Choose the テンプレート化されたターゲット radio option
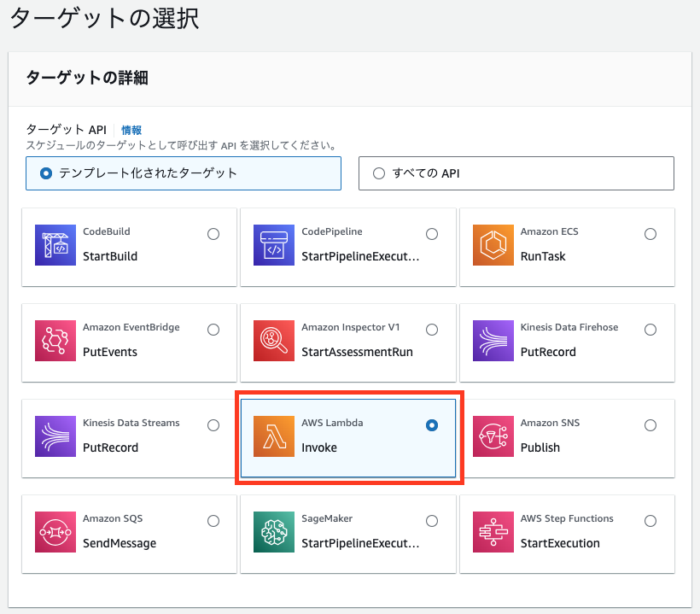The height and width of the screenshot is (614, 700). pyautogui.click(x=46, y=173)
